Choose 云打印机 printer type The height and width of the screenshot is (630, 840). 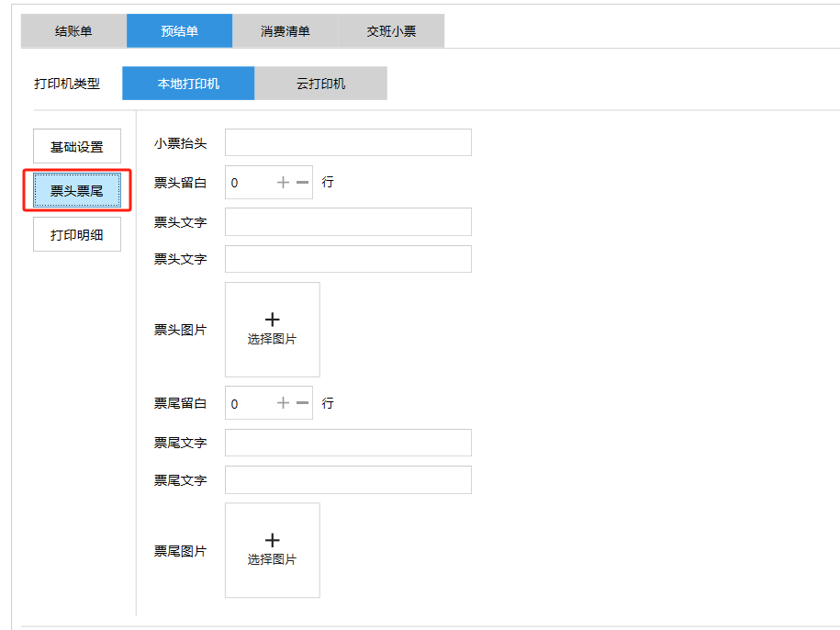[320, 84]
